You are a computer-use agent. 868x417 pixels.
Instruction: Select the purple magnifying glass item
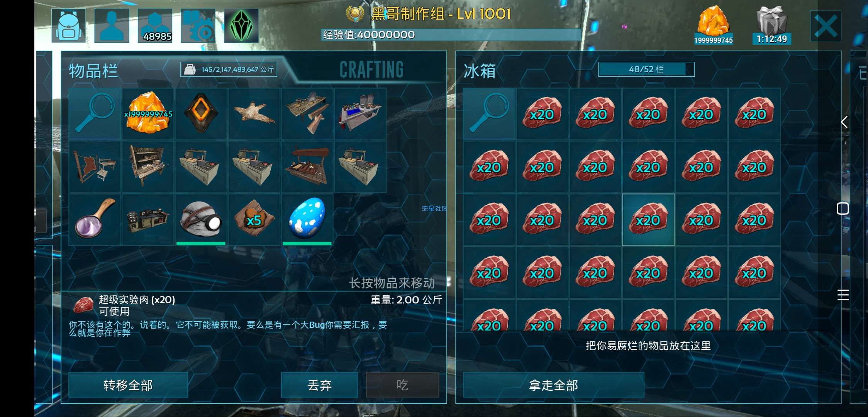[x=95, y=220]
